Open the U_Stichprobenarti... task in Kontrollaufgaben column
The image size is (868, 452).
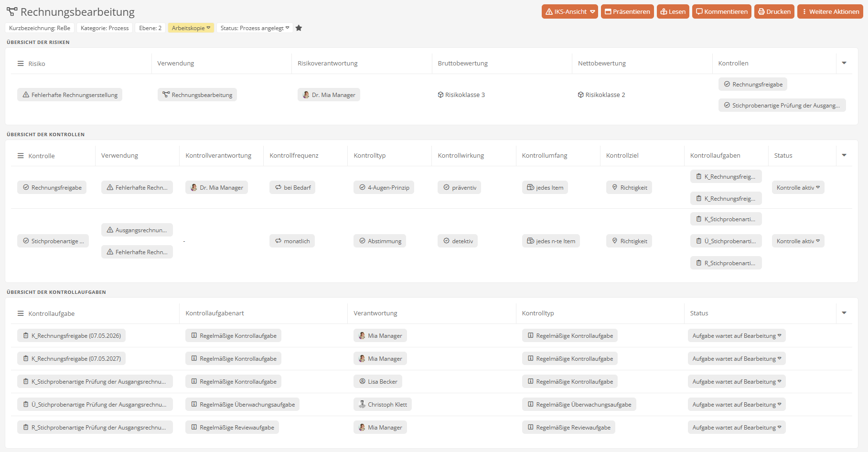(x=726, y=241)
